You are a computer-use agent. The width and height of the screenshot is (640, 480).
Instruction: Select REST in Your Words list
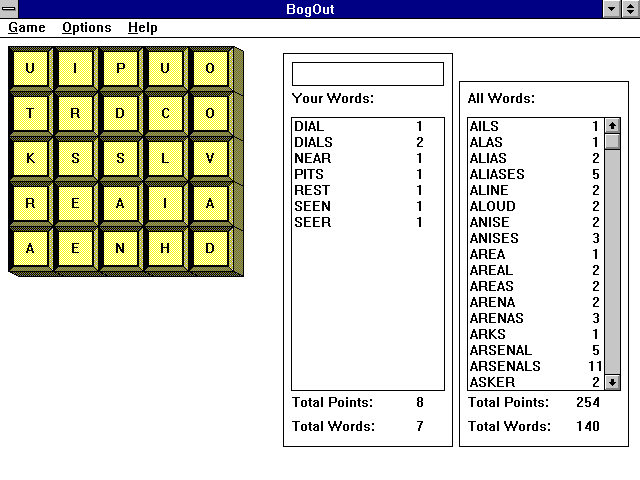312,190
